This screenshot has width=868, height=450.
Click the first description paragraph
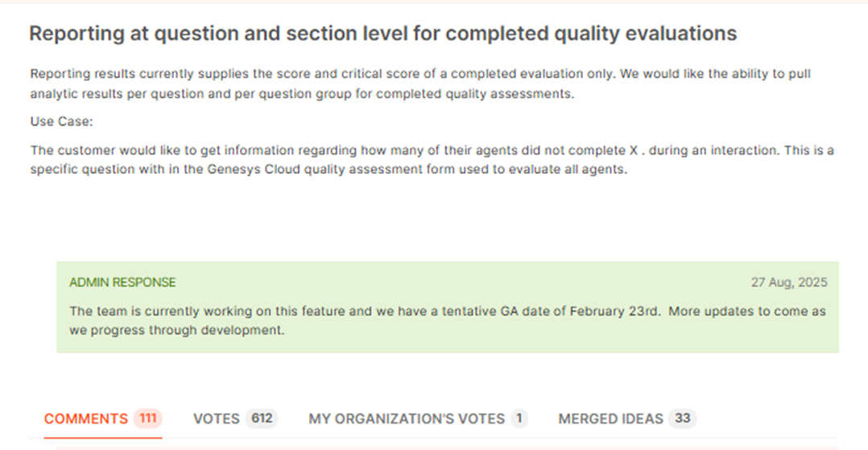click(419, 81)
